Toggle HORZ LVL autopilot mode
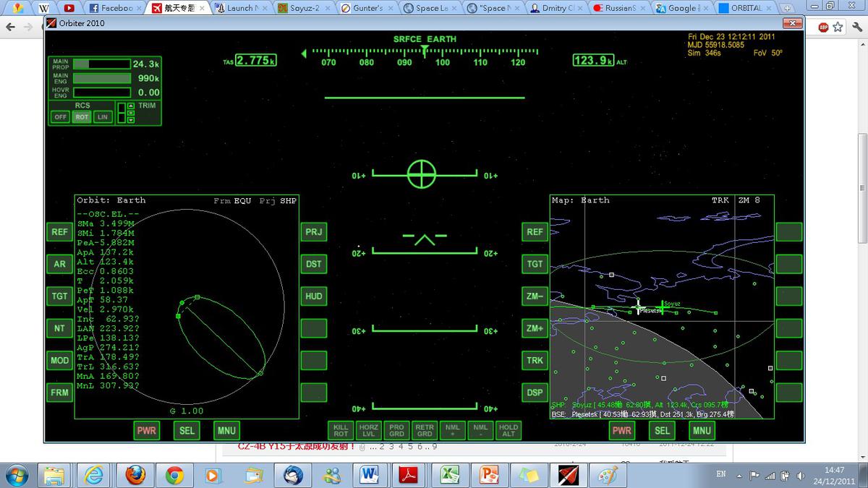868x488 pixels. click(x=369, y=430)
